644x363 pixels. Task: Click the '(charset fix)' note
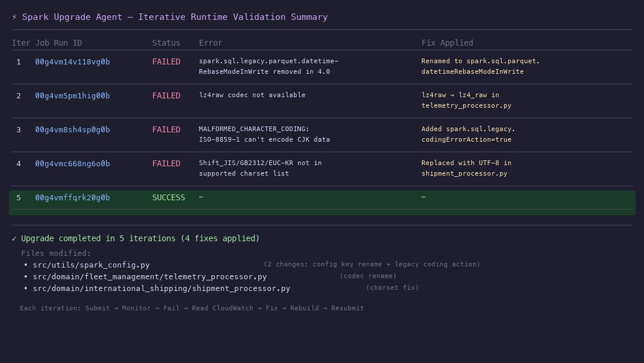pos(392,288)
